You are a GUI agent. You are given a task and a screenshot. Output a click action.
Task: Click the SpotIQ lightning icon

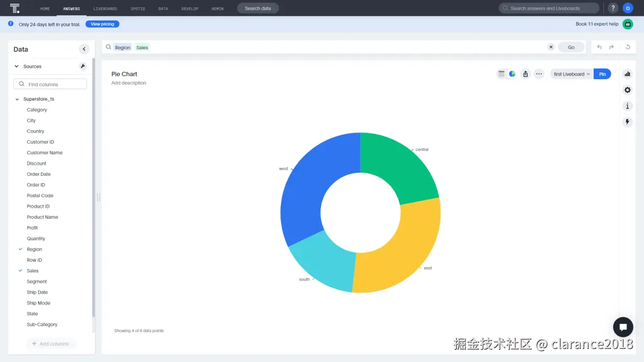click(627, 122)
